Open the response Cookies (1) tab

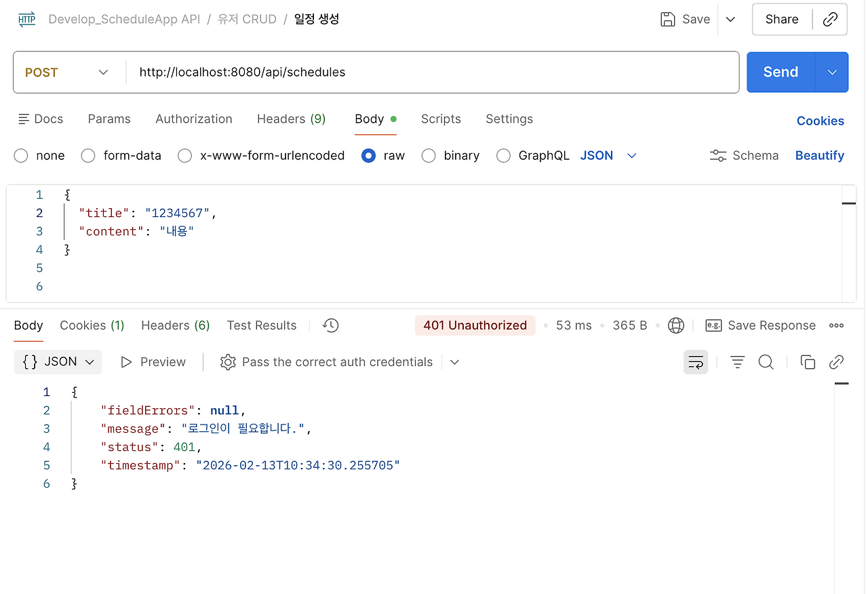[92, 325]
